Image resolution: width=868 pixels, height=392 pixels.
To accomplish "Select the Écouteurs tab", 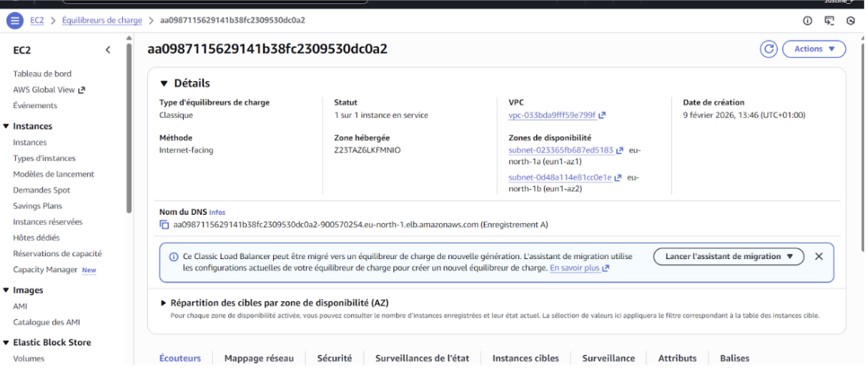I will (x=180, y=358).
